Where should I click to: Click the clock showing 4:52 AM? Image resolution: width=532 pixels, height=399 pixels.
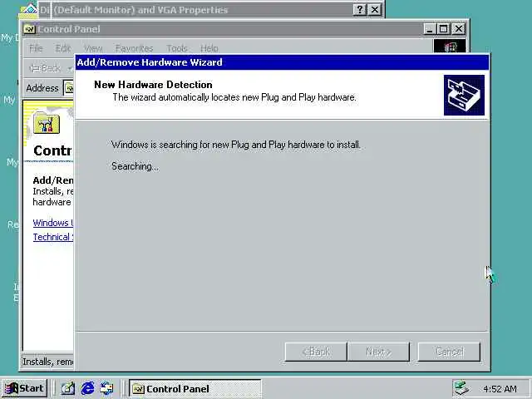click(500, 389)
